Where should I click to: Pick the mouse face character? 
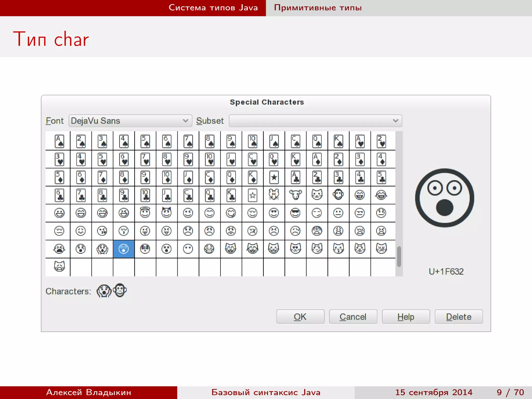(274, 195)
